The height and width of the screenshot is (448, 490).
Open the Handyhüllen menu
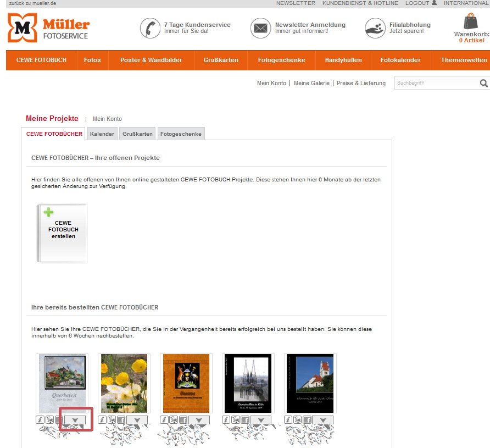343,60
